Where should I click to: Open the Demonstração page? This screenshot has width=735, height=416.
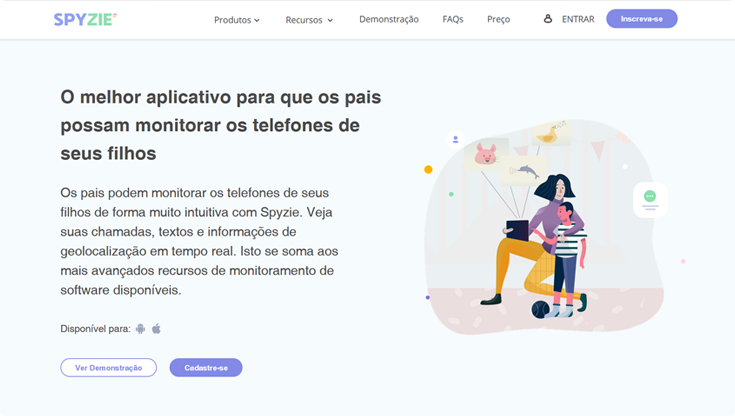point(389,19)
